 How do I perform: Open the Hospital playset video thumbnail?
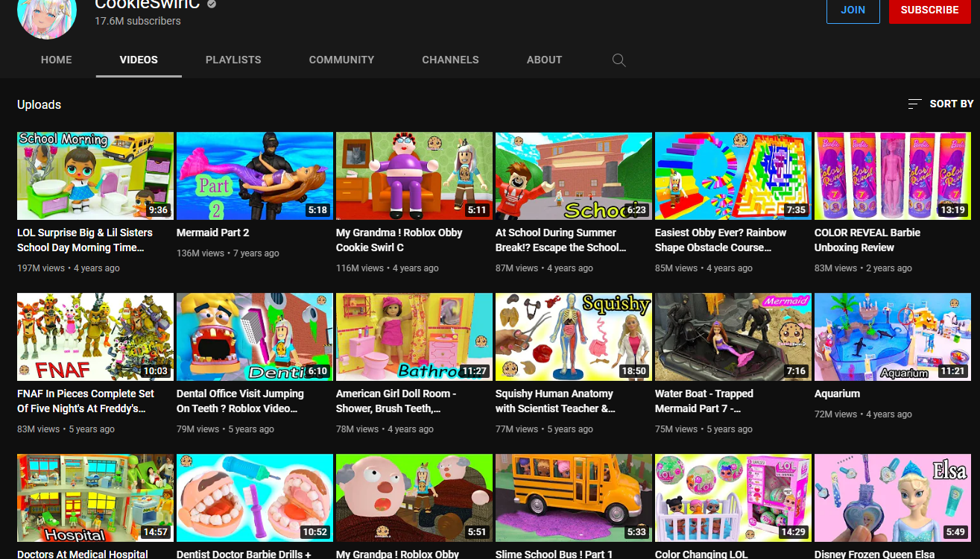[x=95, y=498]
